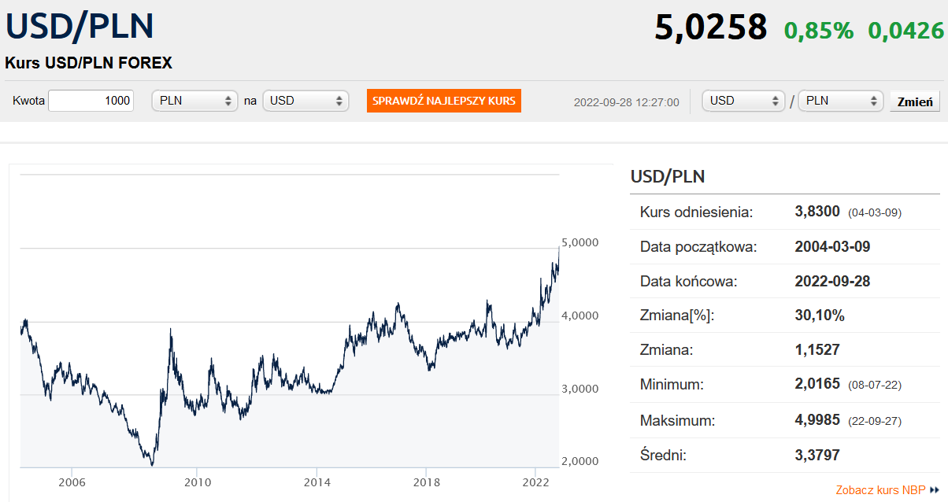Click the large USD/PLN page heading

point(80,26)
